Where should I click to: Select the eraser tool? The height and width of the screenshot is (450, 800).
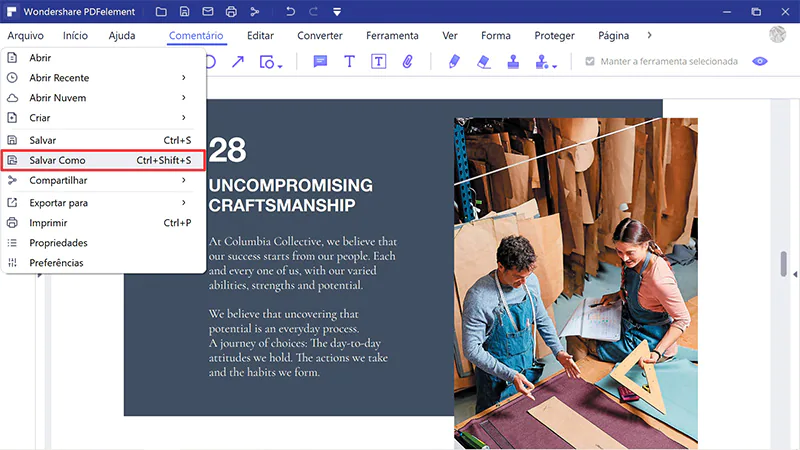[484, 62]
